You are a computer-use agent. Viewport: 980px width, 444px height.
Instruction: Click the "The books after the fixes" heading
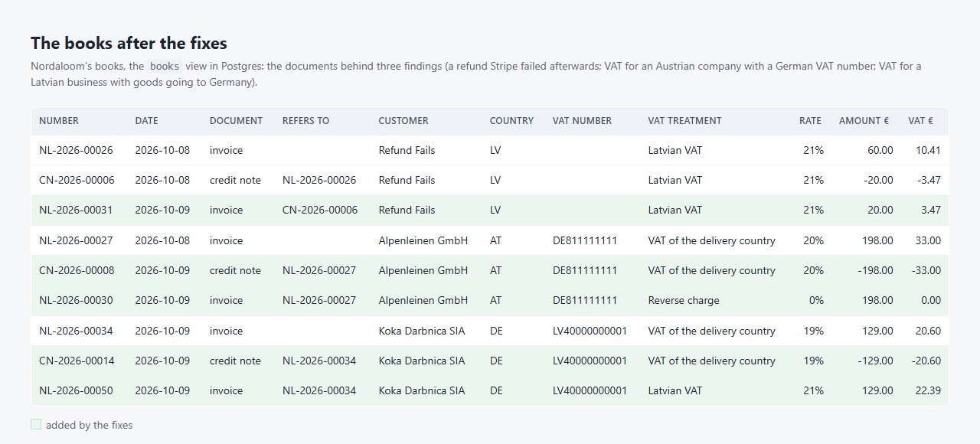coord(129,43)
